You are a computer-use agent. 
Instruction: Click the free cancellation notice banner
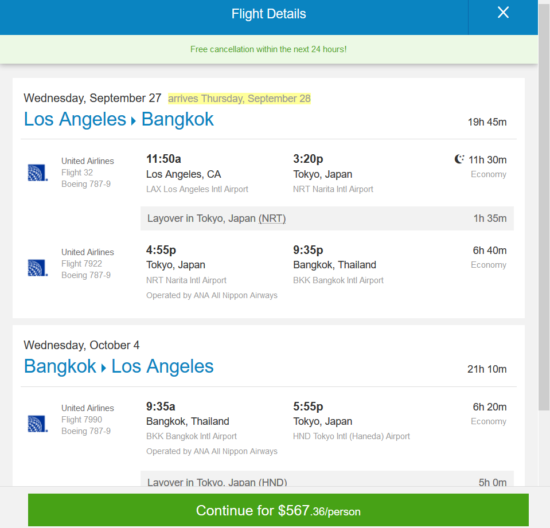(x=269, y=49)
